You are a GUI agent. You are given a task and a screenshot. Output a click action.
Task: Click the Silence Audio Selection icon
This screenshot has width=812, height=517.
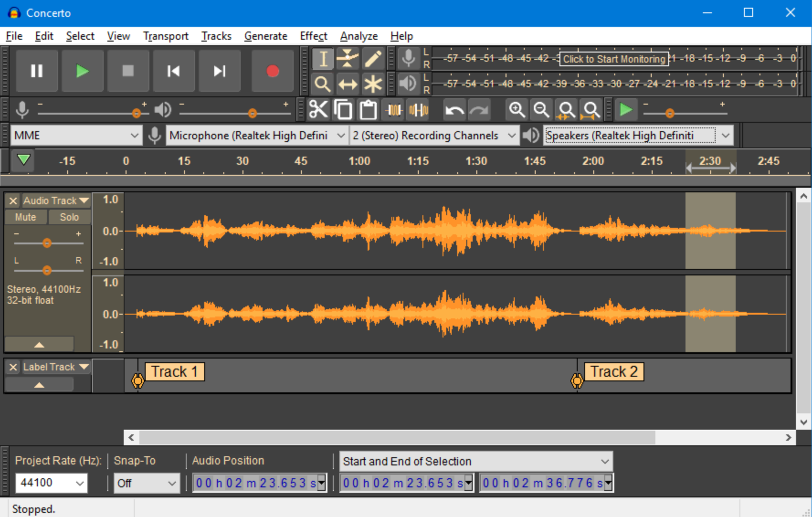(x=418, y=110)
